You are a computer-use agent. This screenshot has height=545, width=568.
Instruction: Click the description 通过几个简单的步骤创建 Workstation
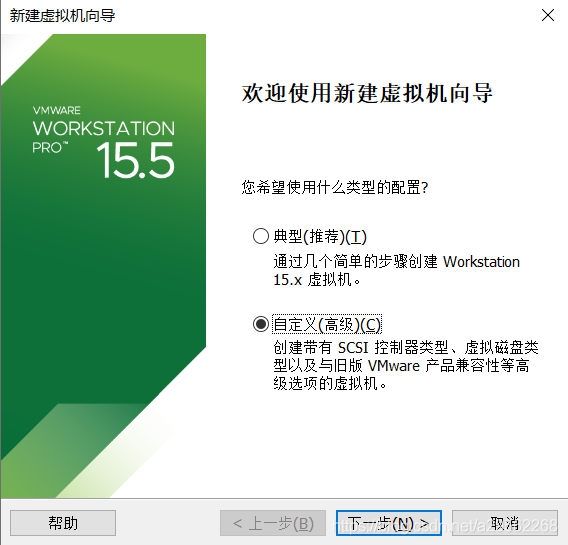(396, 262)
